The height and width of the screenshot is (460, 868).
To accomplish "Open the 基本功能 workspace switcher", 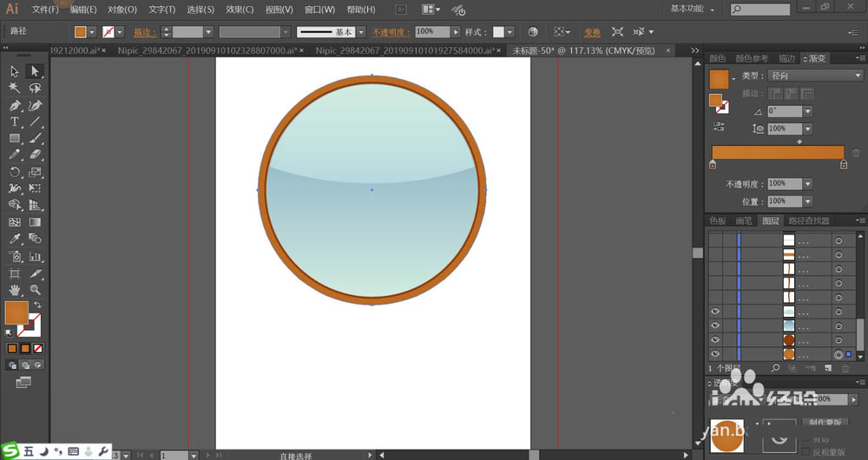I will click(692, 9).
